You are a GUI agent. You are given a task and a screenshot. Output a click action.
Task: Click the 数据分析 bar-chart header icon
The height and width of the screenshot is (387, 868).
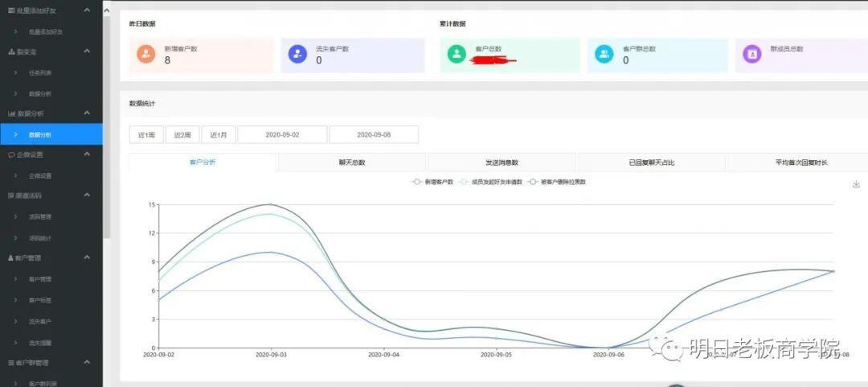(x=11, y=113)
